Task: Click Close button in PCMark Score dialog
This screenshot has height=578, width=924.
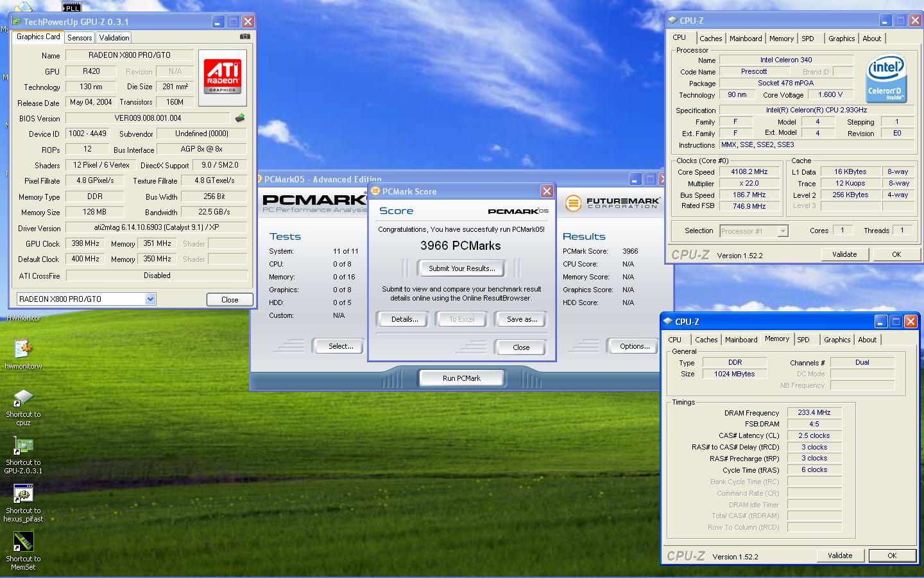Action: coord(521,347)
